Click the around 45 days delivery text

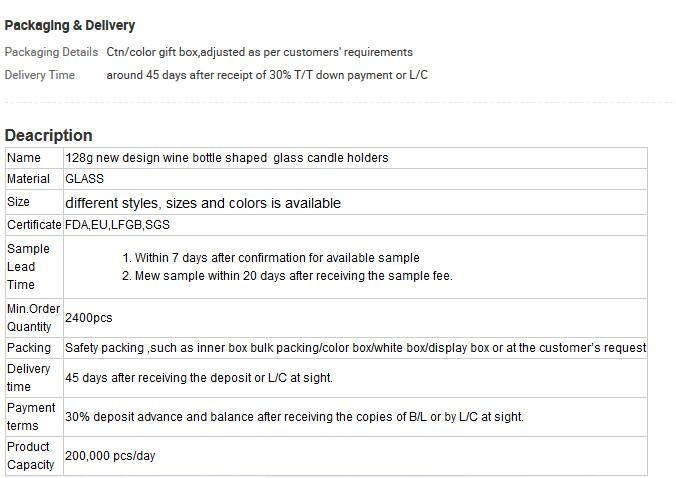click(267, 75)
